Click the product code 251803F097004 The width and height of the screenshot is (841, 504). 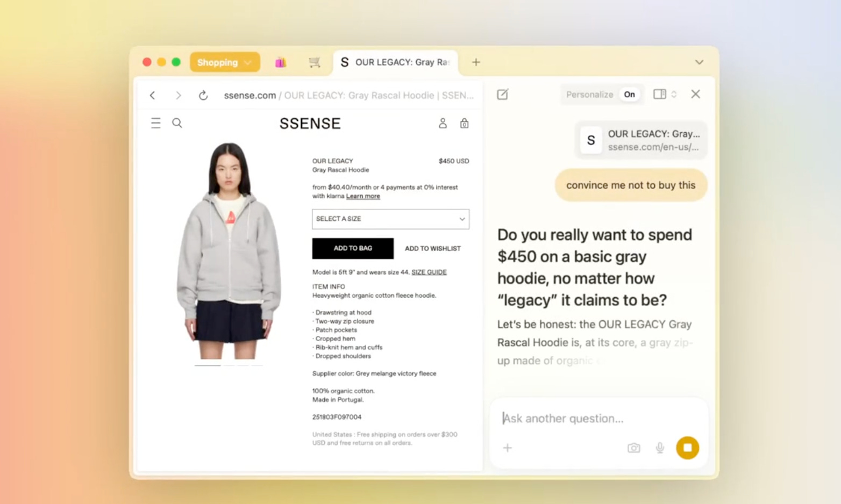(x=337, y=417)
